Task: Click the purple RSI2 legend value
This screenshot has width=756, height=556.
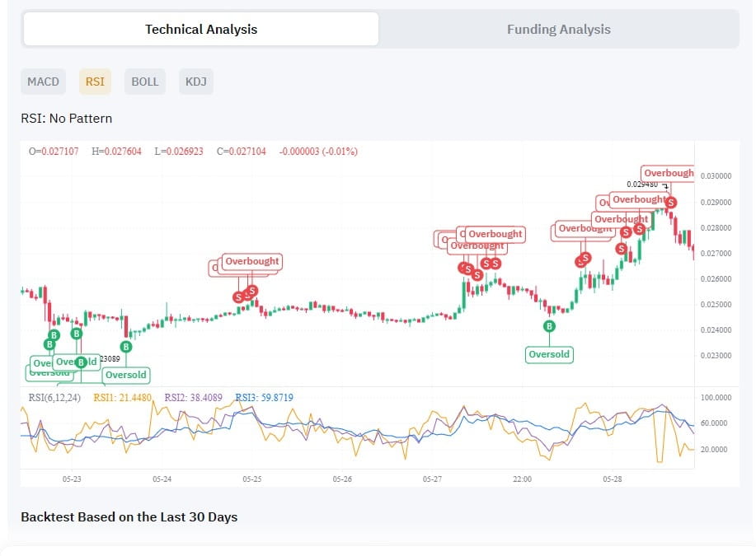Action: (194, 397)
